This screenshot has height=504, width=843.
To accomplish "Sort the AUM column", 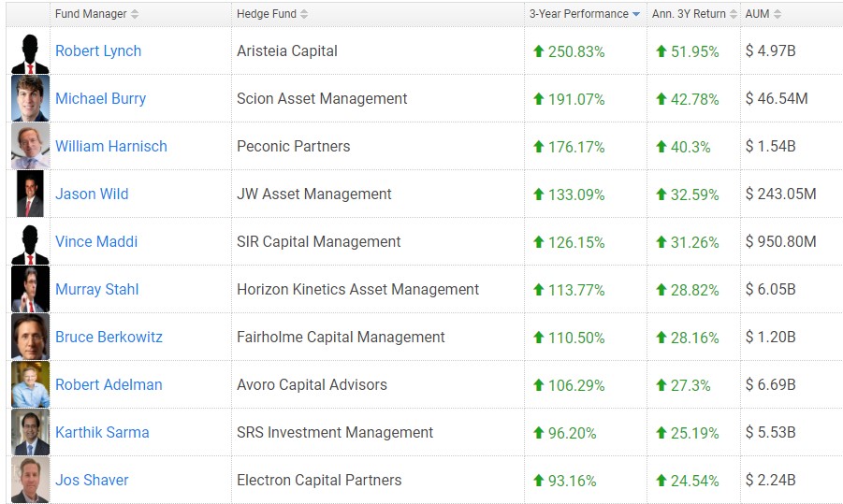I will point(778,14).
